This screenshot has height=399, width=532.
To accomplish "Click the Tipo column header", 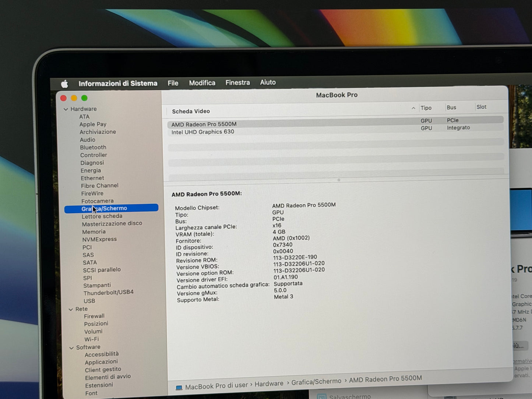I will coord(426,108).
